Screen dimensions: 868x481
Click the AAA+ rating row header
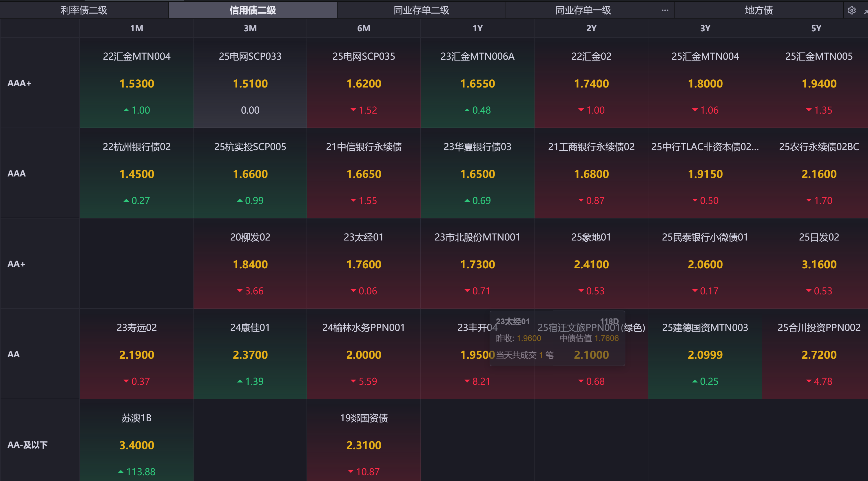[x=19, y=83]
